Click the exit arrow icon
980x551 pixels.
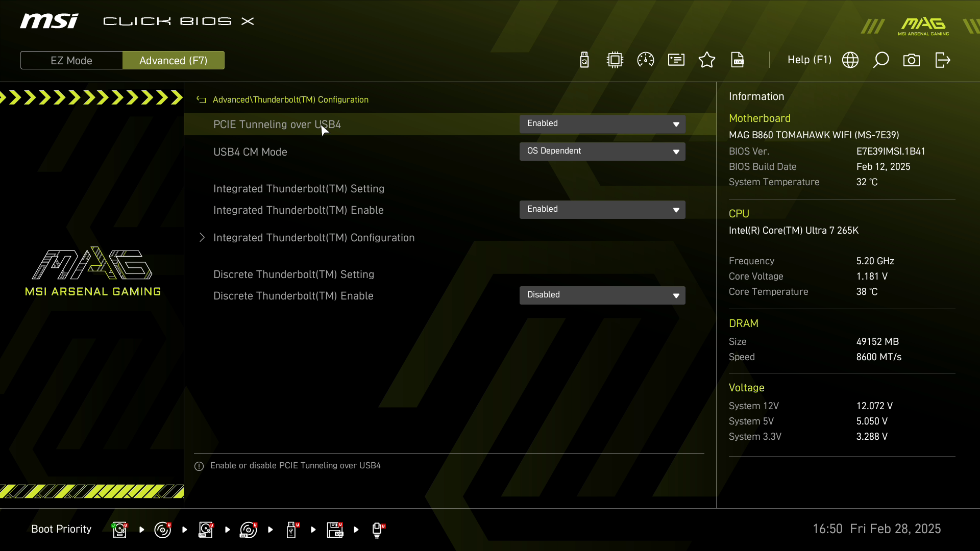942,60
